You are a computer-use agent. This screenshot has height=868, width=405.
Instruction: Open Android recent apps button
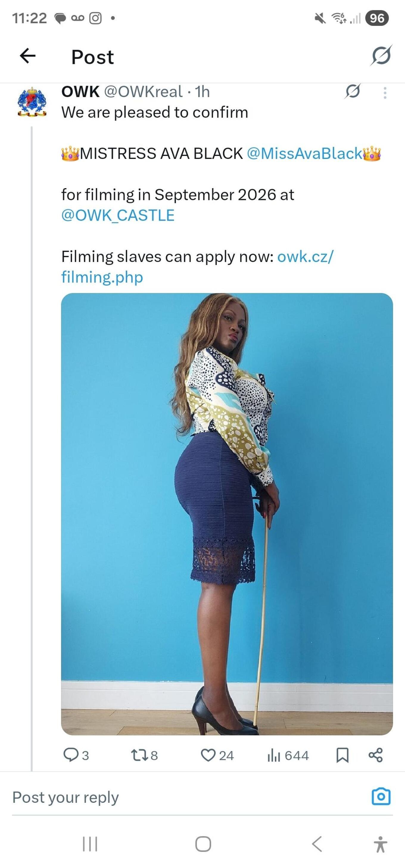coord(90,844)
